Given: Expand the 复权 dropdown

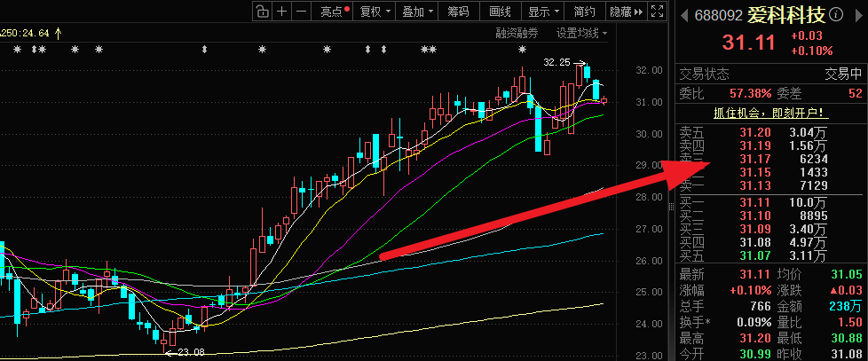Looking at the screenshot, I should click(375, 11).
